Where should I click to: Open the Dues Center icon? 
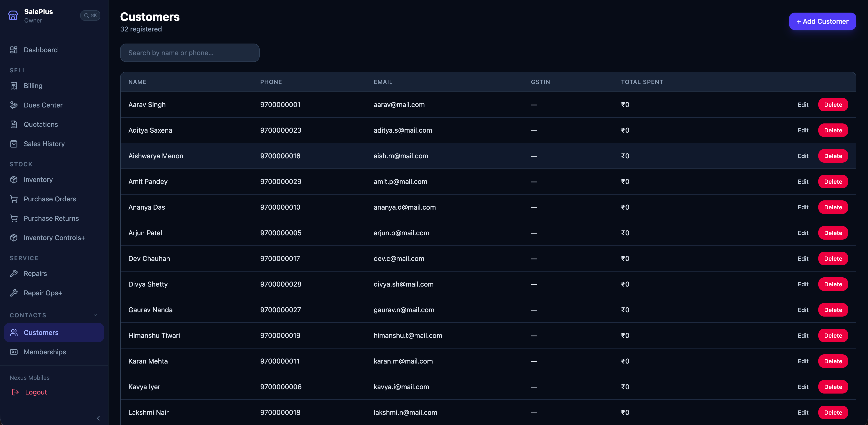(x=14, y=105)
